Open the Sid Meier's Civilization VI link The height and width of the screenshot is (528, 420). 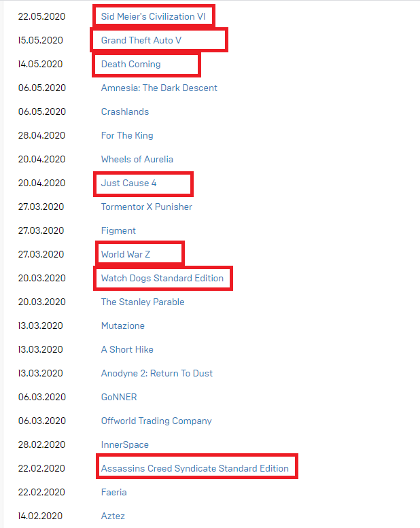click(x=153, y=16)
